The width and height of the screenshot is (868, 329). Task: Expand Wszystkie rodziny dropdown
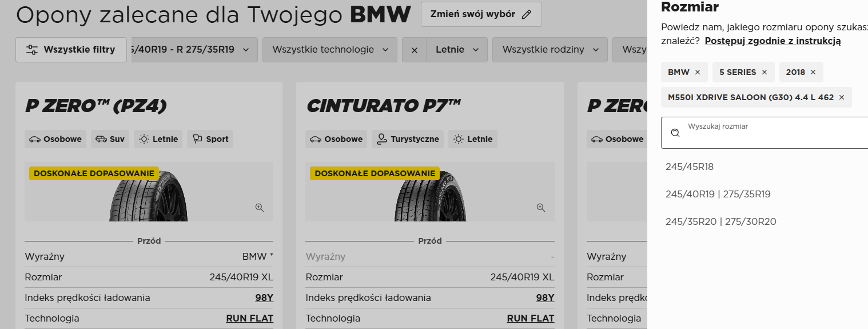[550, 50]
